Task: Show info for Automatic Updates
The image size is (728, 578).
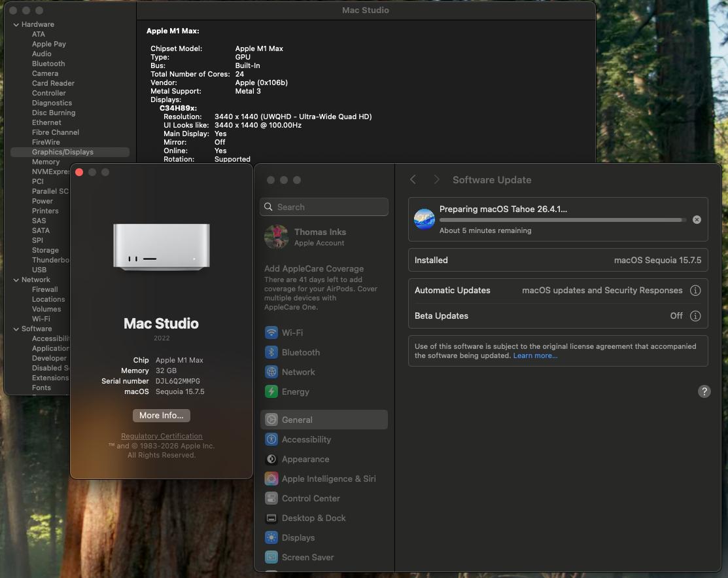Action: 695,291
